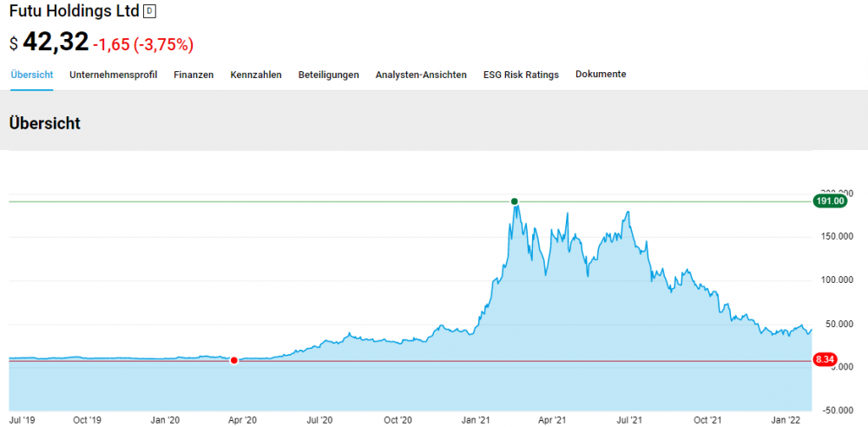The height and width of the screenshot is (427, 868).
Task: Click the Oct '21 axis label
Action: click(708, 421)
